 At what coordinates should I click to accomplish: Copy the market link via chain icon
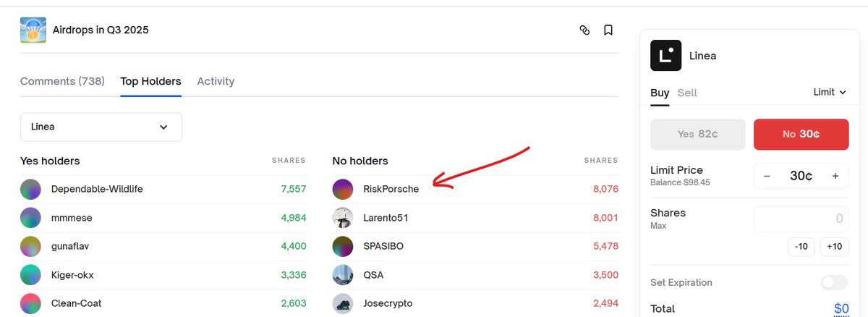pos(584,30)
